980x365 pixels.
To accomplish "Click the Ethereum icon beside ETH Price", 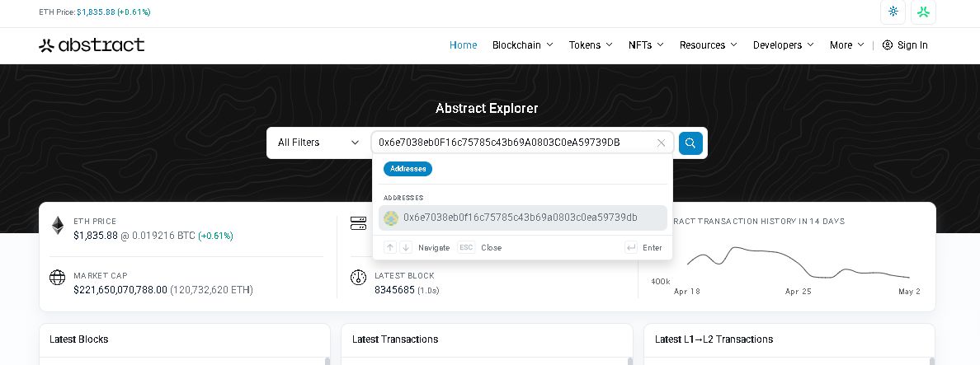I will pyautogui.click(x=58, y=226).
